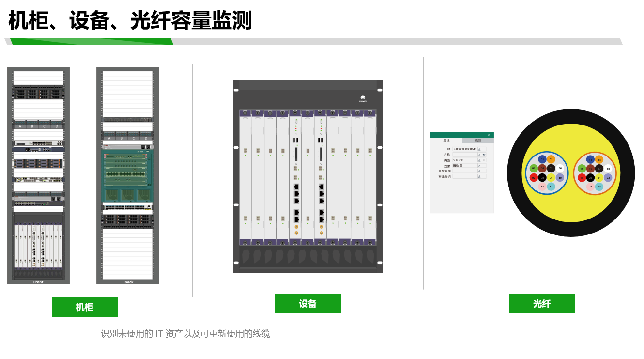Select violet fiber core 10
Image resolution: width=644 pixels, height=359 pixels.
coord(560,177)
